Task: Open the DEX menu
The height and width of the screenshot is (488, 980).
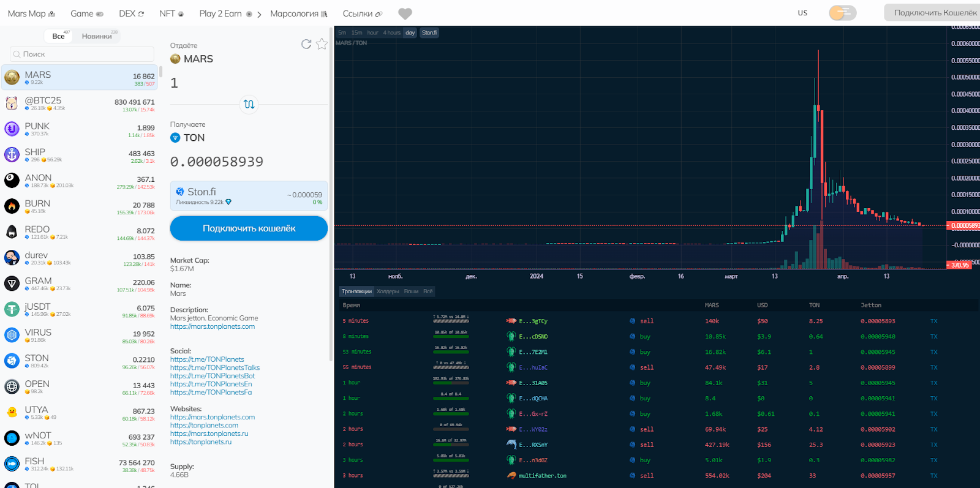Action: (x=132, y=13)
